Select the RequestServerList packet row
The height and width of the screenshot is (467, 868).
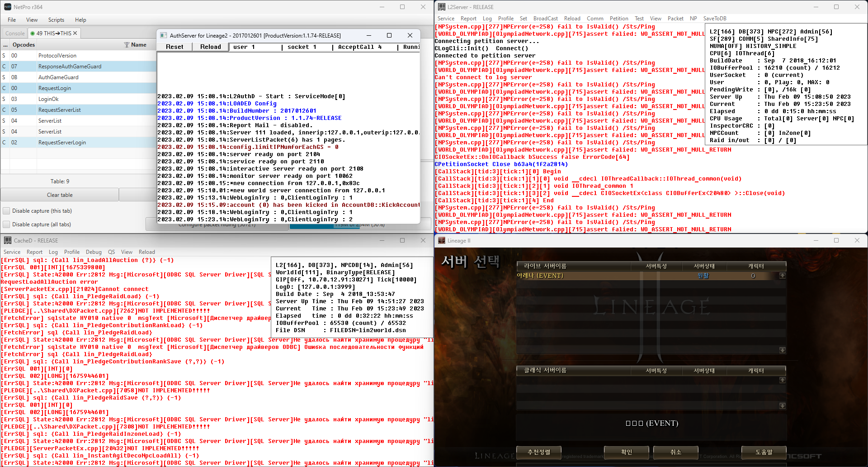79,110
